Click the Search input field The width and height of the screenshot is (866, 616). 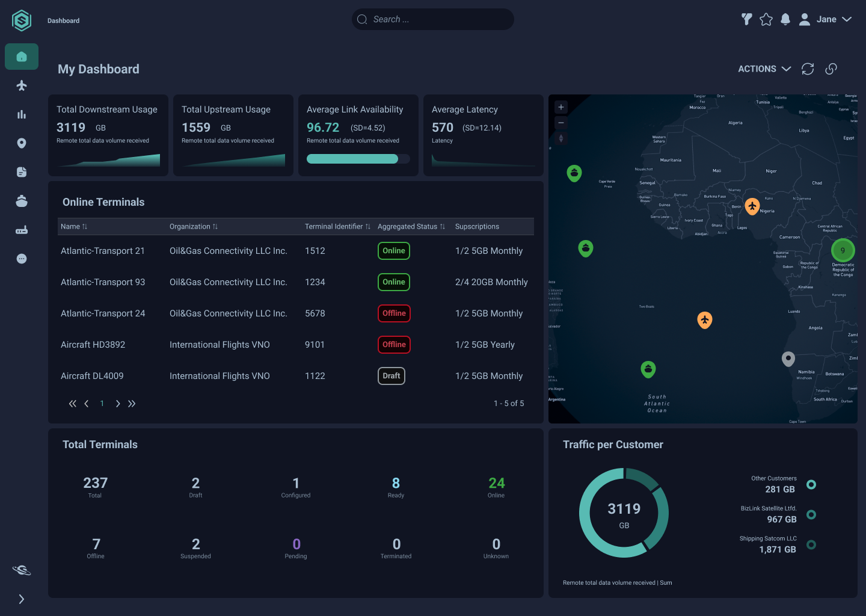[x=433, y=19]
